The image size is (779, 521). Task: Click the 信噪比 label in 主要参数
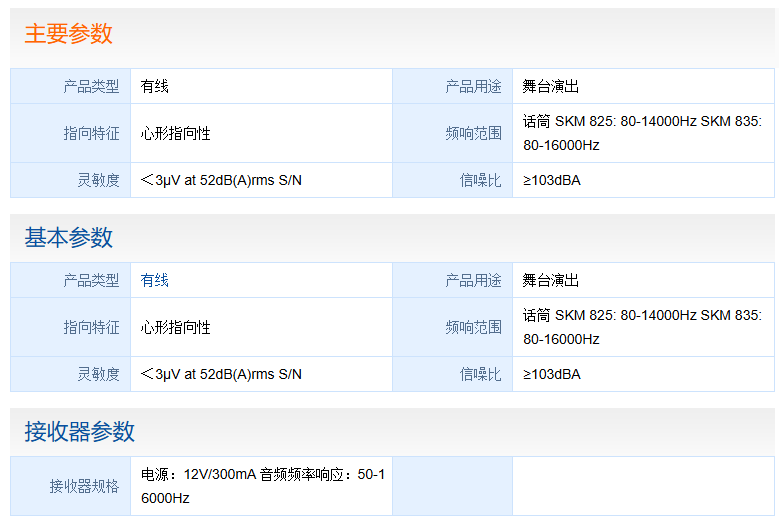tap(480, 180)
